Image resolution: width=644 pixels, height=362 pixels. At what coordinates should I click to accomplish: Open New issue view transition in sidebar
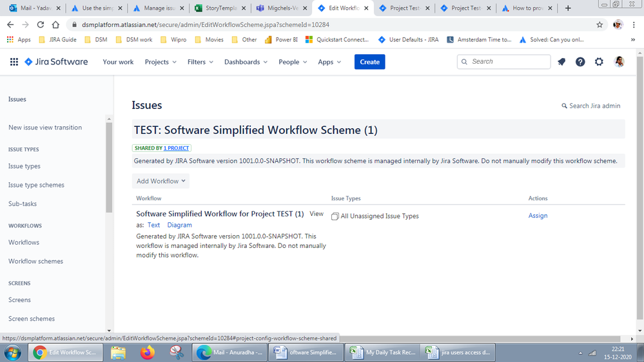pyautogui.click(x=44, y=128)
